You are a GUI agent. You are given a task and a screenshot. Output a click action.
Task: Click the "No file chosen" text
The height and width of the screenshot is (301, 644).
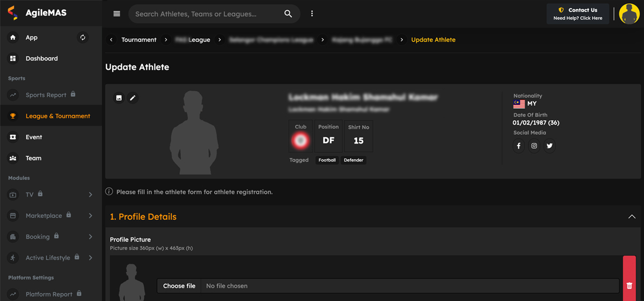pos(227,286)
